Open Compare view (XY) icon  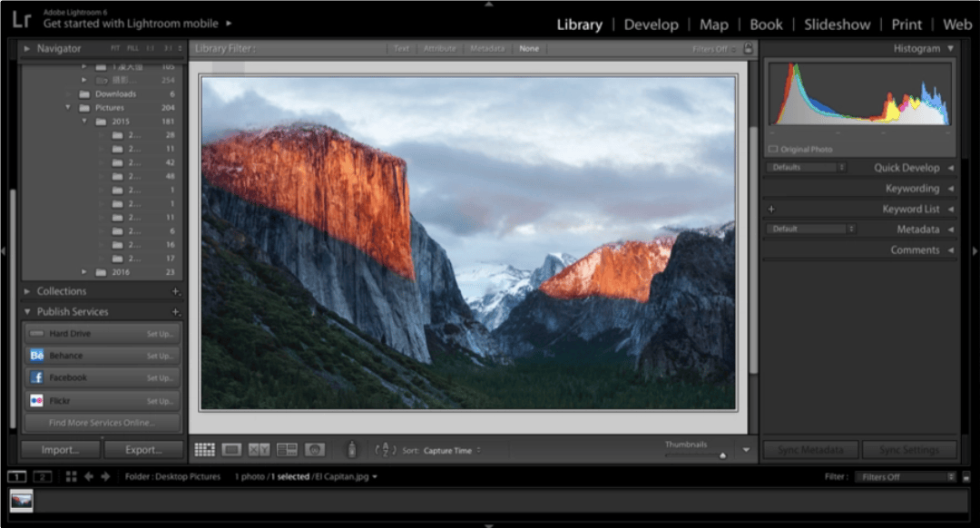tap(259, 449)
